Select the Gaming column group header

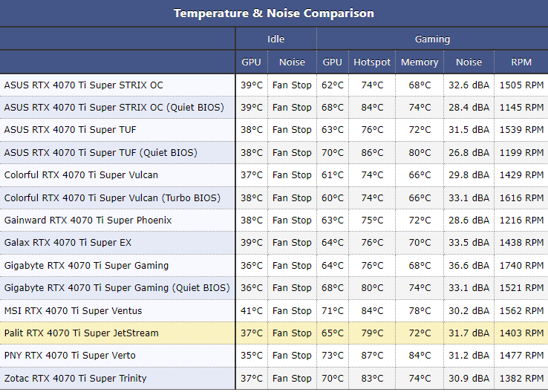(x=432, y=39)
